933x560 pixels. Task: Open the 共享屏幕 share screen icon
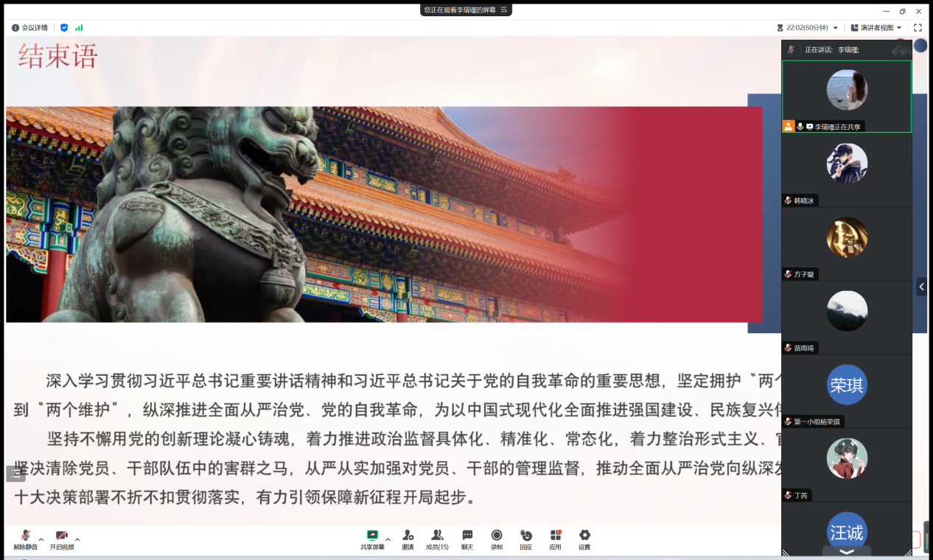click(x=372, y=539)
